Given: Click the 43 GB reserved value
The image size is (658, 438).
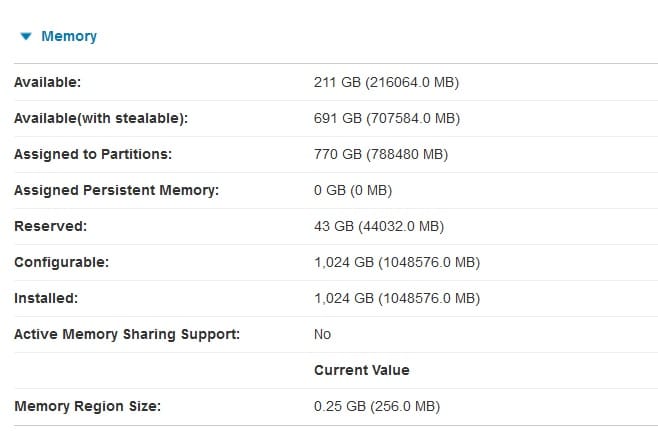Looking at the screenshot, I should click(x=379, y=227).
